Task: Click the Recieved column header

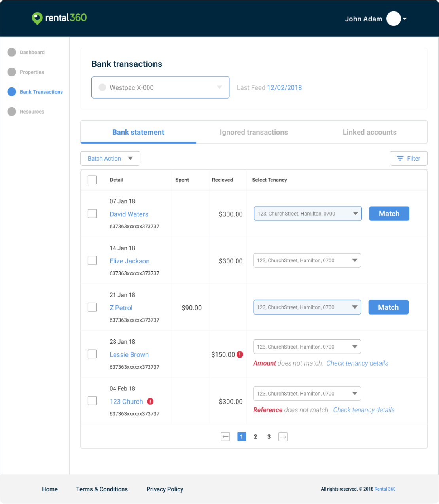Action: (x=222, y=180)
